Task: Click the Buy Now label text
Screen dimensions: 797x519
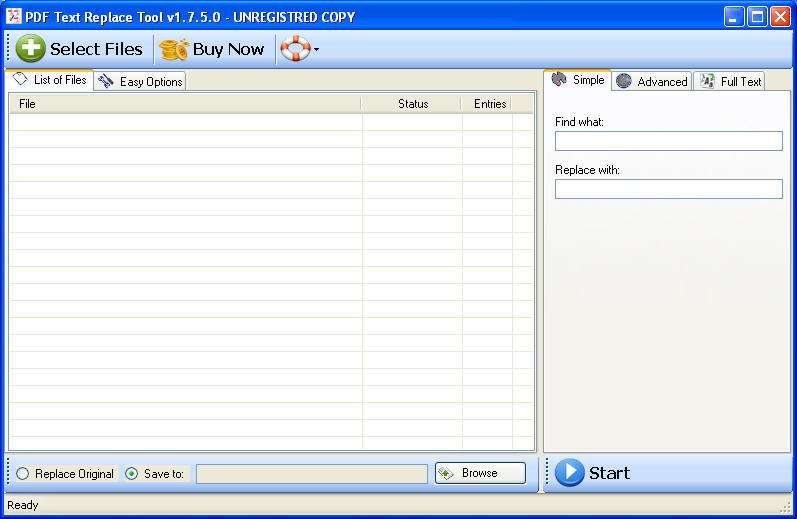Action: tap(228, 49)
